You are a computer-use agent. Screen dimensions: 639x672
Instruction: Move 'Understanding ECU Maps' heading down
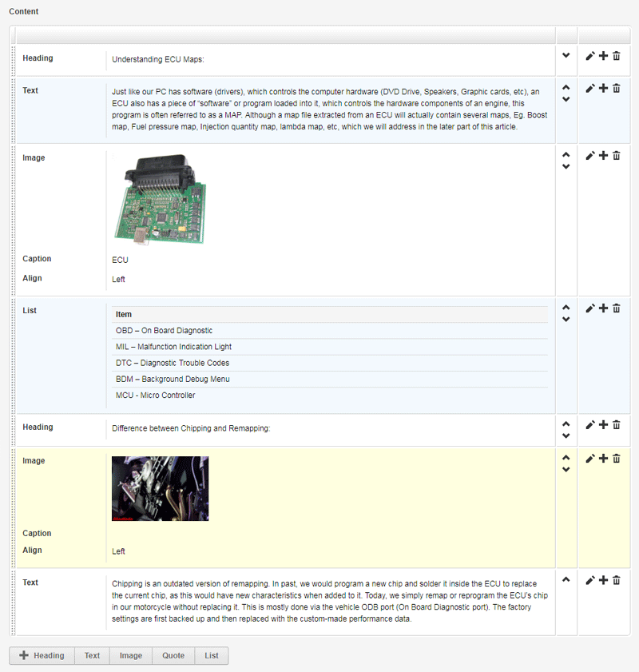click(x=566, y=55)
